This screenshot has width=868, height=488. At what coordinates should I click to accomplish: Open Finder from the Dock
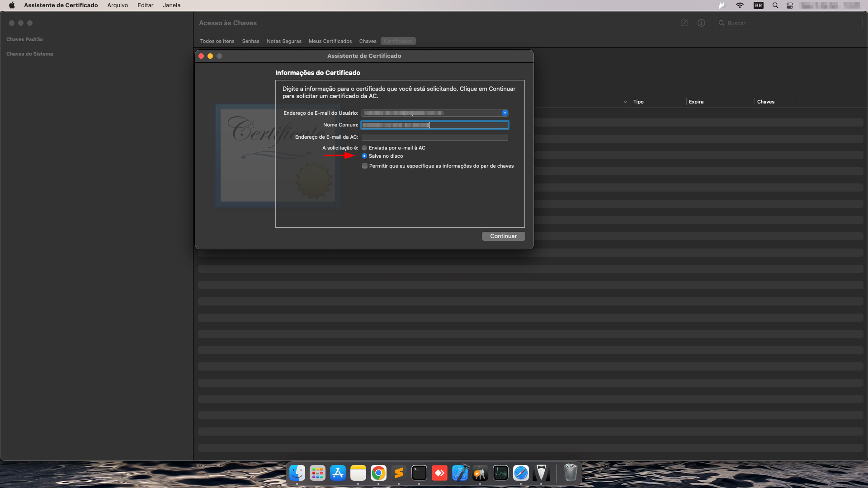(x=297, y=473)
